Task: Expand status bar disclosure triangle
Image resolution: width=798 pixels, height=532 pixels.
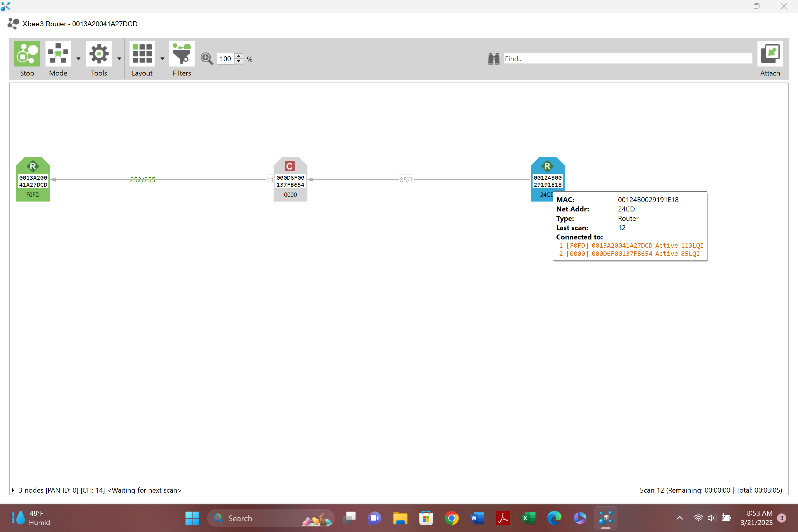Action: [x=13, y=490]
